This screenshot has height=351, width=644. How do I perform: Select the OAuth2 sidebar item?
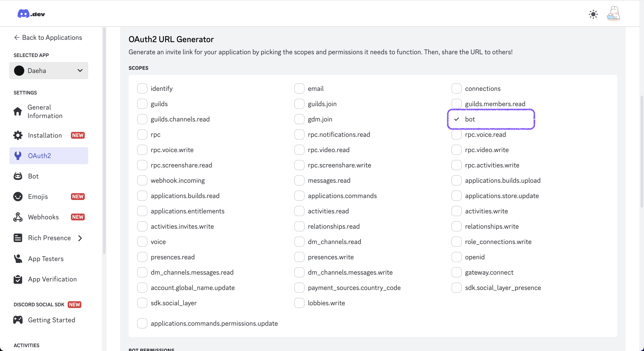point(49,156)
